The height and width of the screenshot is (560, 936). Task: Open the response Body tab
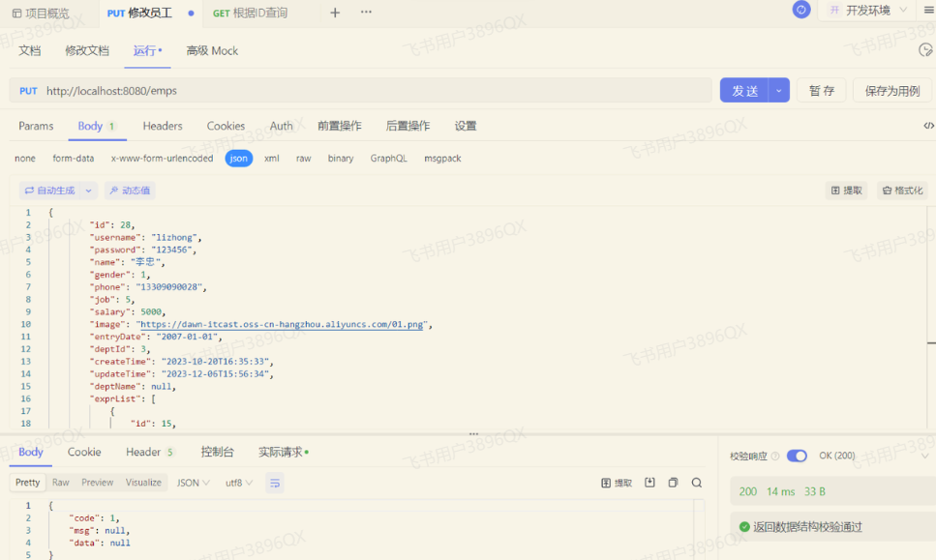pos(30,452)
